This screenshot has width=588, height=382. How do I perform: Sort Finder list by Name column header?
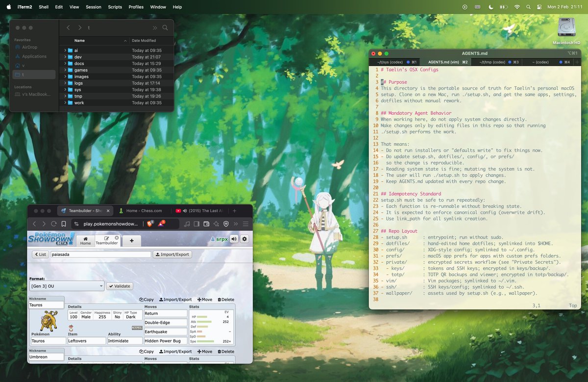pyautogui.click(x=94, y=41)
